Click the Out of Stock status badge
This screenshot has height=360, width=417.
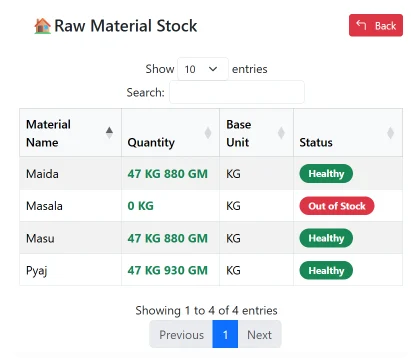click(337, 206)
